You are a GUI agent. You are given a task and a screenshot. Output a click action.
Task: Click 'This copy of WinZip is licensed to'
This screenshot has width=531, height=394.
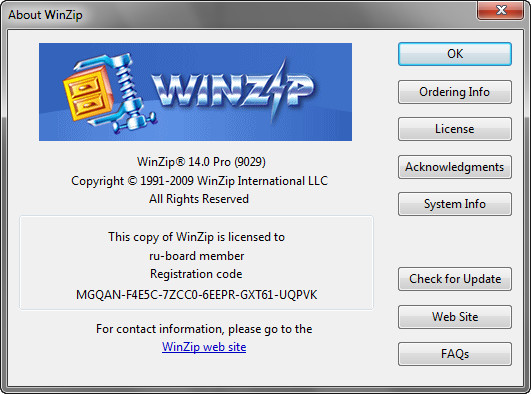point(196,237)
